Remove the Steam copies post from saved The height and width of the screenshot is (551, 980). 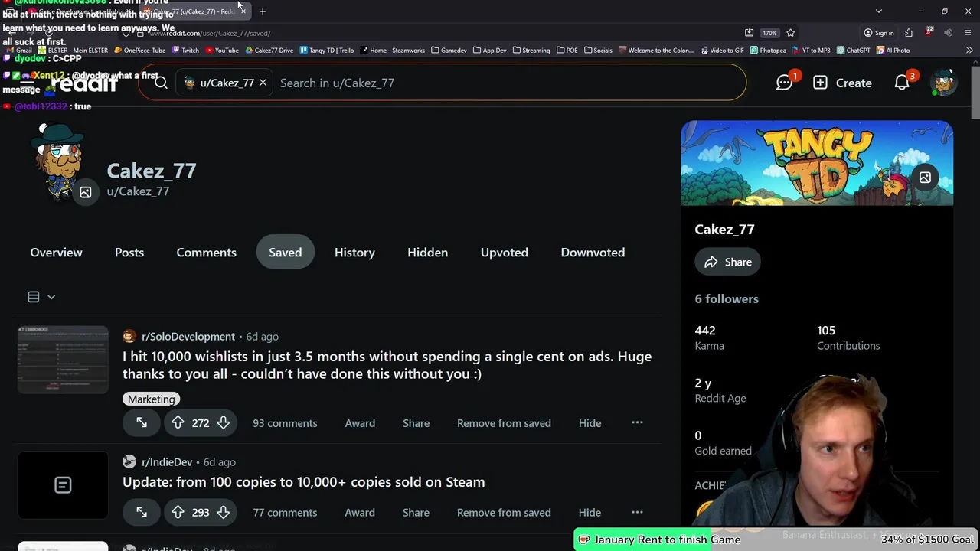click(x=504, y=513)
